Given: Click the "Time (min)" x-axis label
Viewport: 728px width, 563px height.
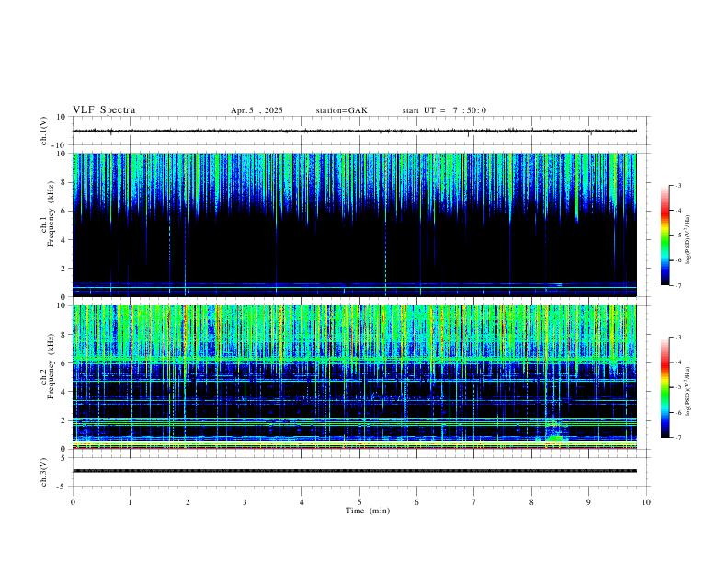Looking at the screenshot, I should [x=368, y=511].
